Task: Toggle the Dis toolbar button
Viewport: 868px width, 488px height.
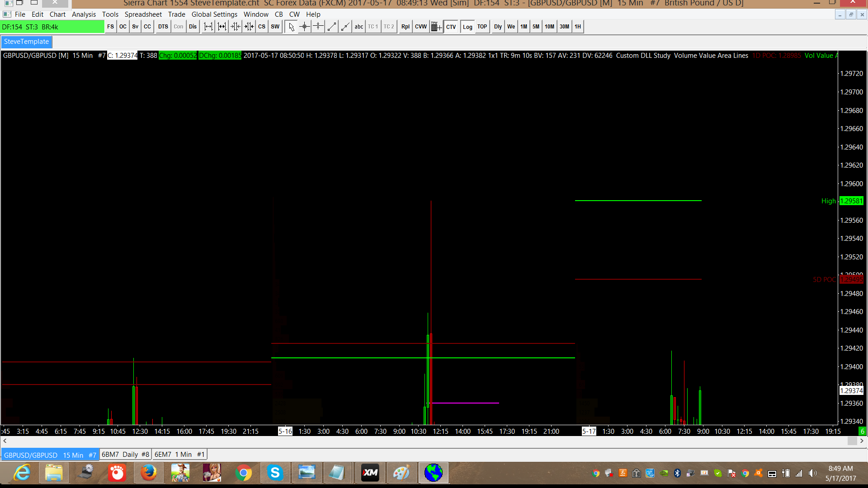Action: [193, 27]
